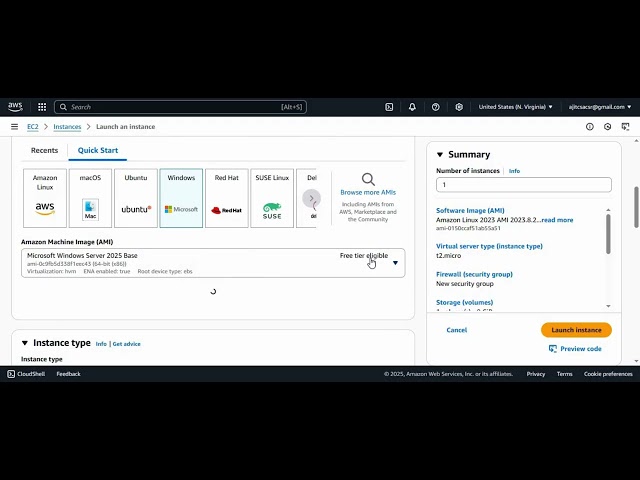Open the region selector United States N. Virginia
640x480 pixels.
pos(516,107)
